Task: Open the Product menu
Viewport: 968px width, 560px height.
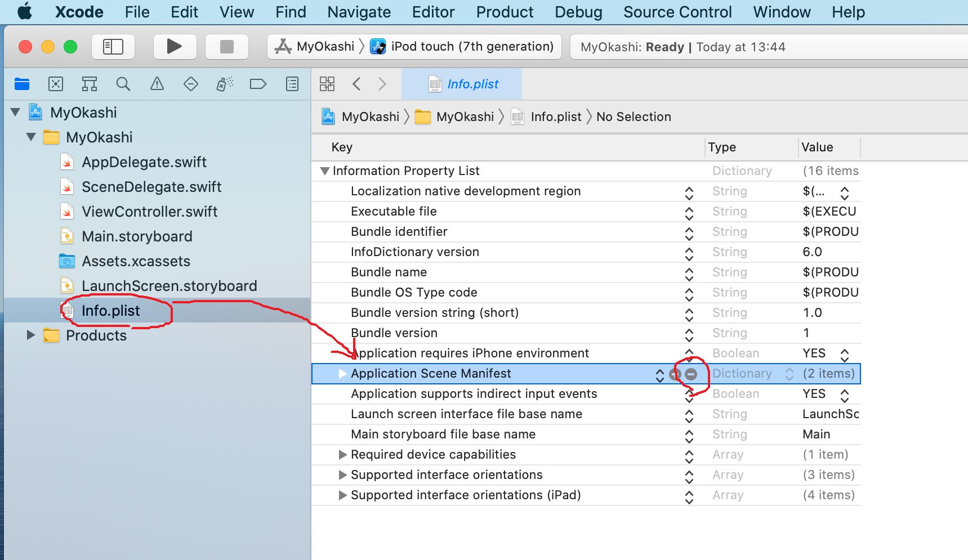Action: pos(505,12)
